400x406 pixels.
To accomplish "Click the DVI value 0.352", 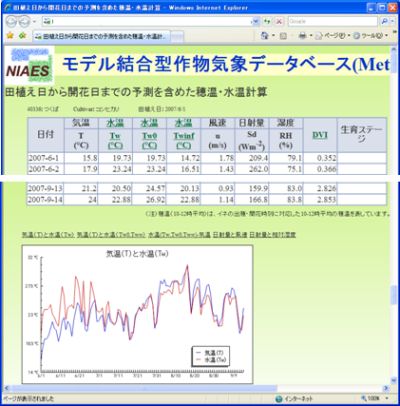I will click(x=320, y=158).
